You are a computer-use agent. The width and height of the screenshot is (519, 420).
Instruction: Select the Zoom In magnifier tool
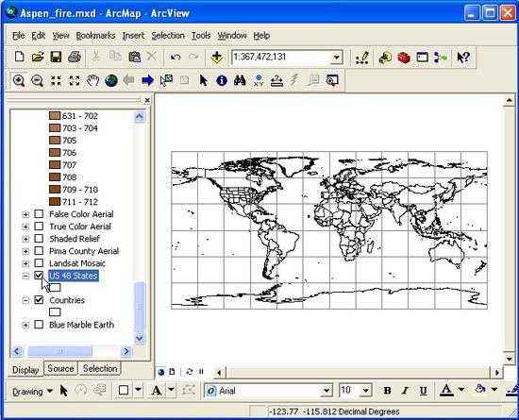[19, 80]
